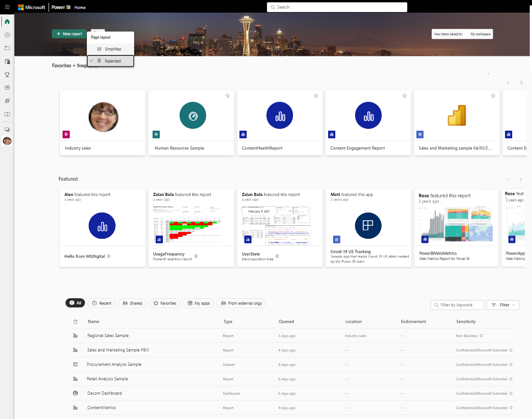Open UserState featured report thumbnail

click(276, 225)
